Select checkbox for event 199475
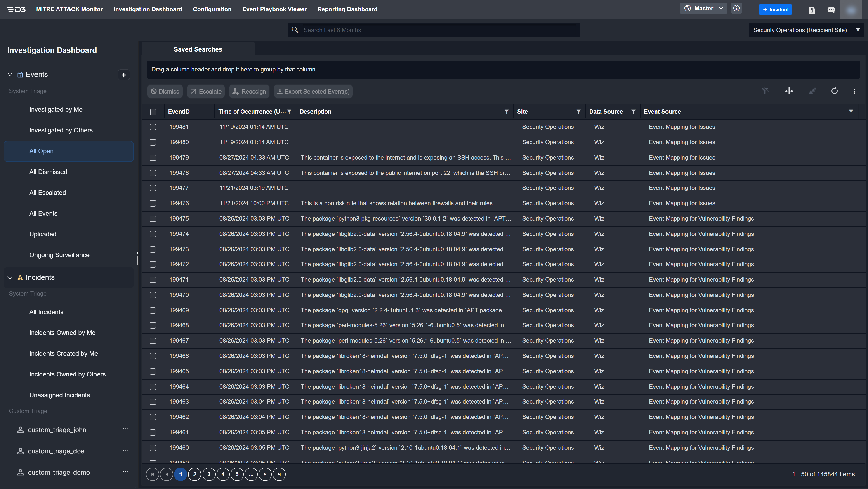868x489 pixels. click(x=153, y=219)
